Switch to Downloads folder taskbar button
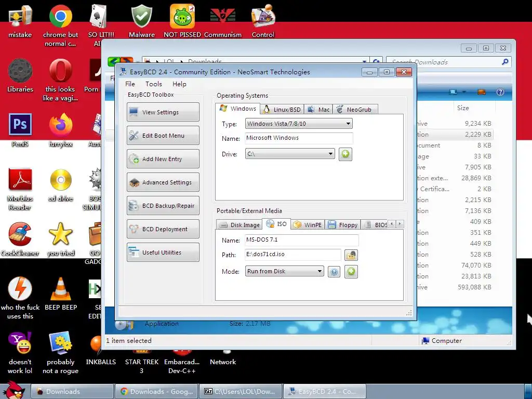This screenshot has width=532, height=399. pyautogui.click(x=72, y=392)
